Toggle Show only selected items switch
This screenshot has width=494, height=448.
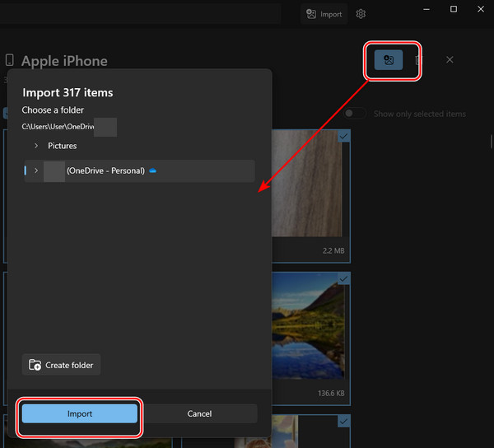355,114
